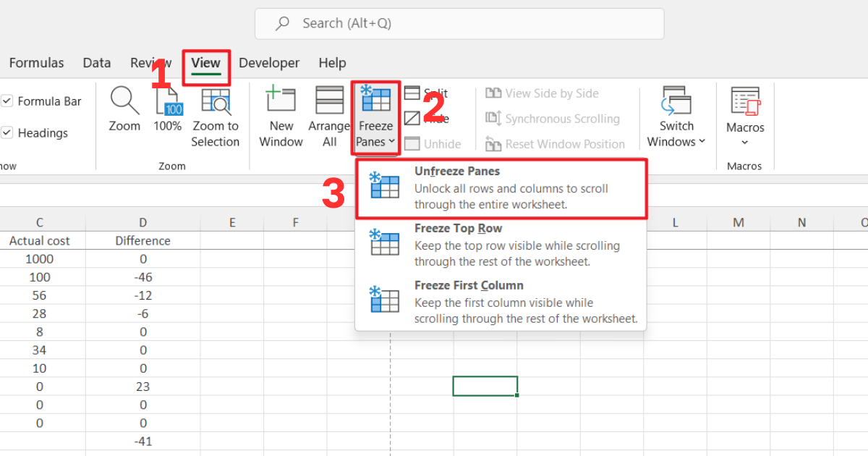
Task: Select column M header
Action: [738, 223]
